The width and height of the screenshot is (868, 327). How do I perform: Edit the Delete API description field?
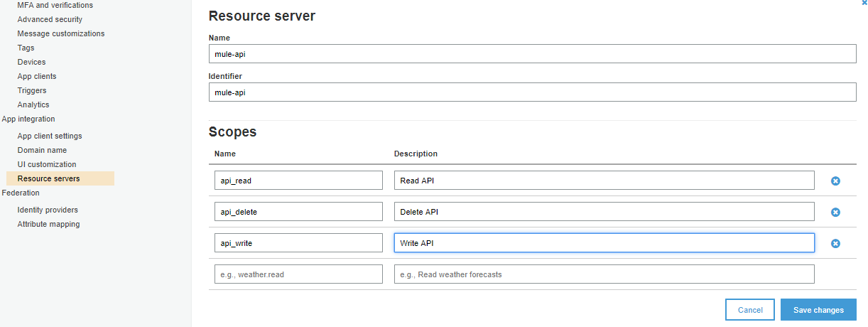click(x=604, y=212)
